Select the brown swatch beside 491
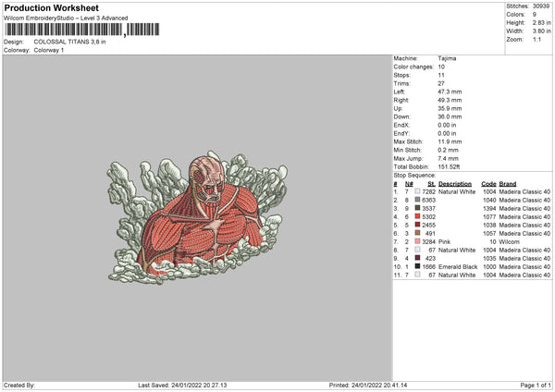Viewport: 555px width, 392px height. pos(418,233)
